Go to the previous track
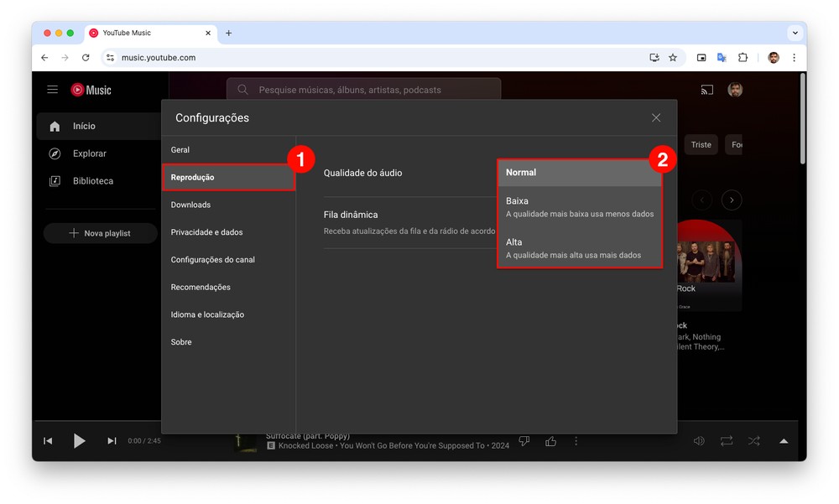This screenshot has width=839, height=504. 48,441
